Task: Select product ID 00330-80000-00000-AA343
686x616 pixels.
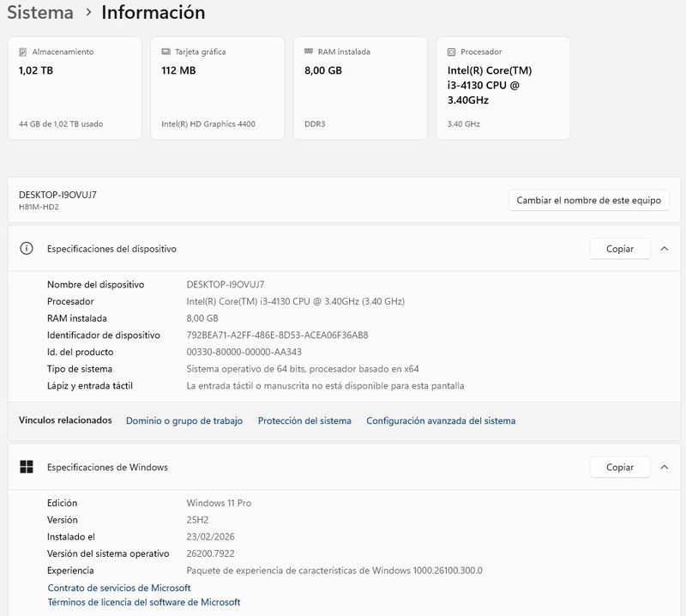Action: coord(244,352)
